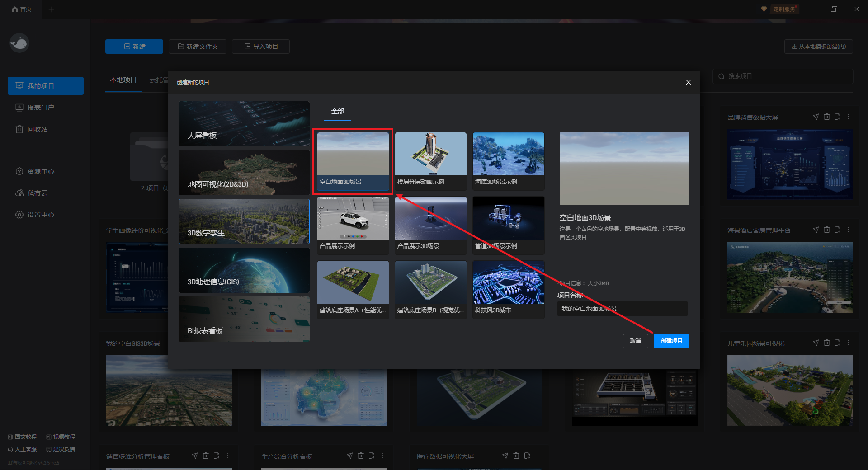The height and width of the screenshot is (470, 868).
Task: Select the 大屏看板 category tile
Action: 244,124
